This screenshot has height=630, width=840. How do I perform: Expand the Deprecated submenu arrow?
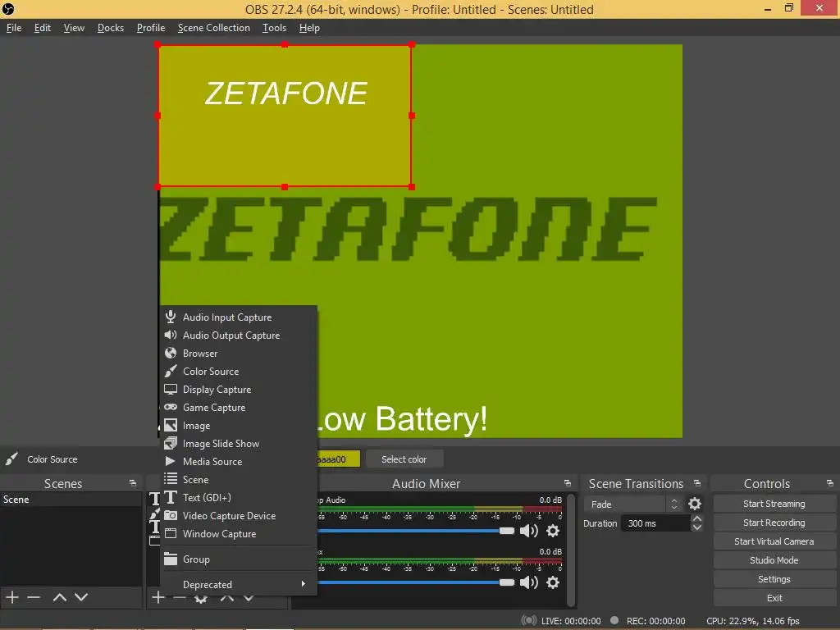[x=304, y=584]
